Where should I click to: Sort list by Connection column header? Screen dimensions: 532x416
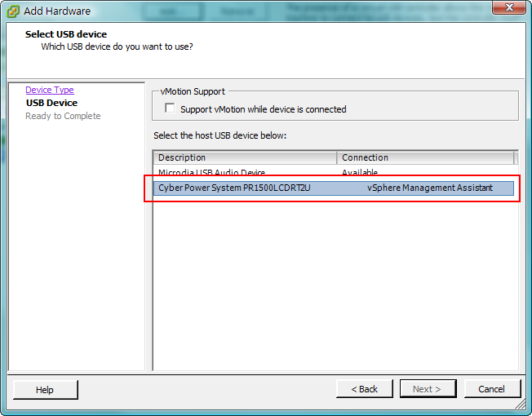[425, 157]
